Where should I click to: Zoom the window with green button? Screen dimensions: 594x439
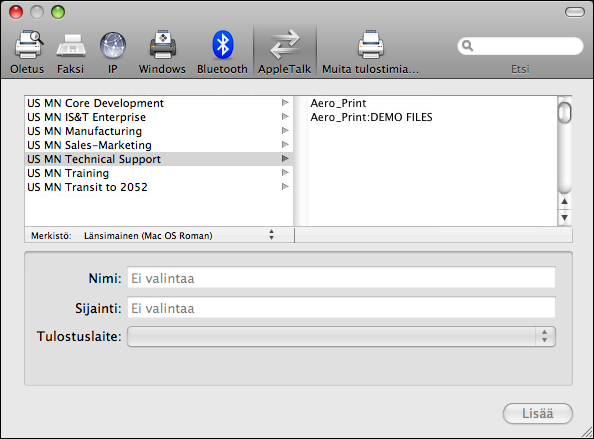[58, 12]
